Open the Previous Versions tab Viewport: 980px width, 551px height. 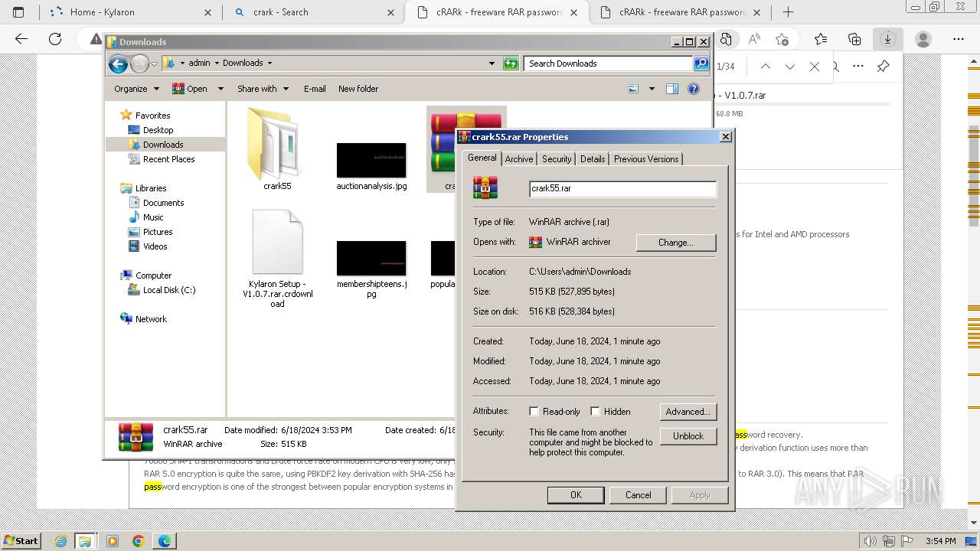point(646,159)
